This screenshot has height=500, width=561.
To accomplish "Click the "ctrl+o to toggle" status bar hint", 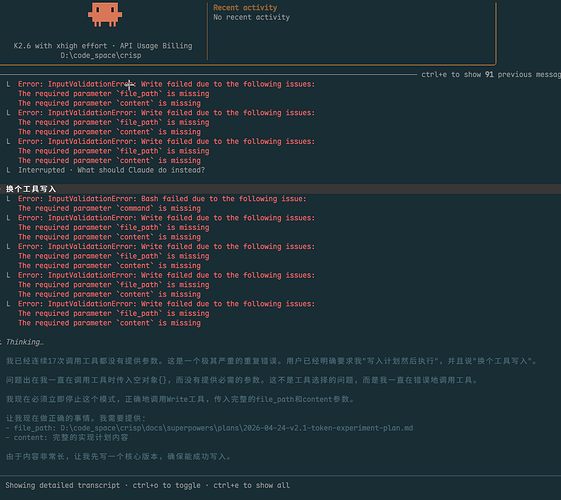I will click(166, 485).
